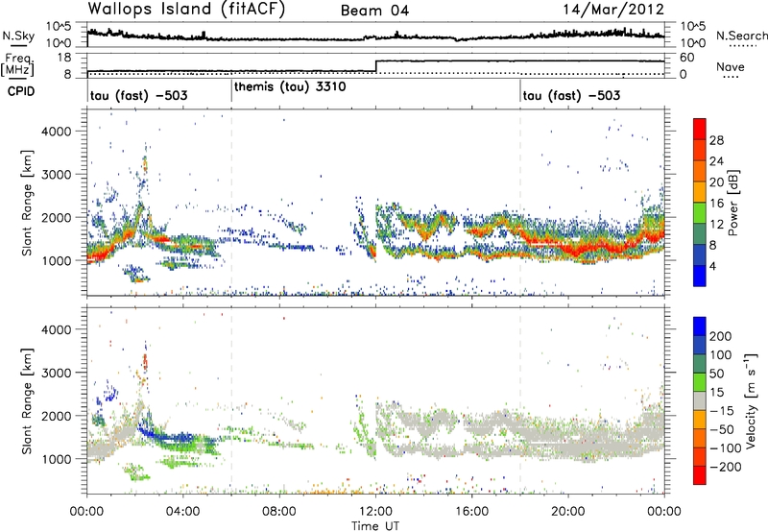The height and width of the screenshot is (532, 768).
Task: Click the '08:00' time tick label
Action: (279, 512)
